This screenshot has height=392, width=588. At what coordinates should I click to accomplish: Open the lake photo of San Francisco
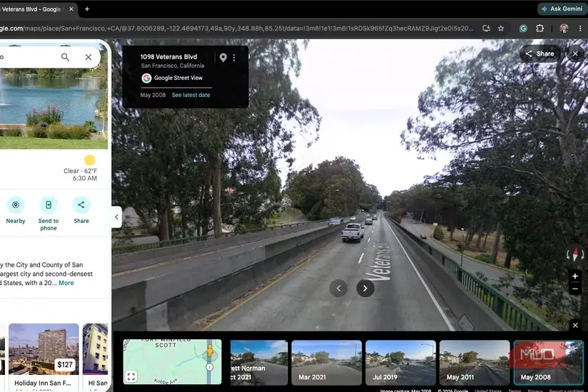(53, 109)
